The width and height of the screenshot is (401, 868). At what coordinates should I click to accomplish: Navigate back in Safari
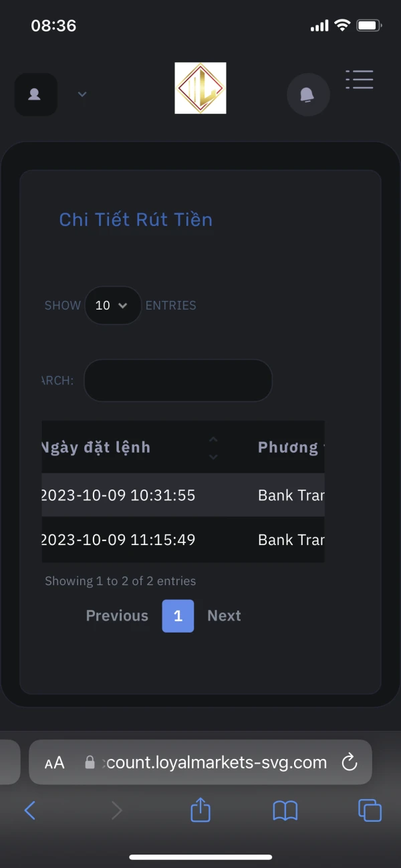(30, 810)
